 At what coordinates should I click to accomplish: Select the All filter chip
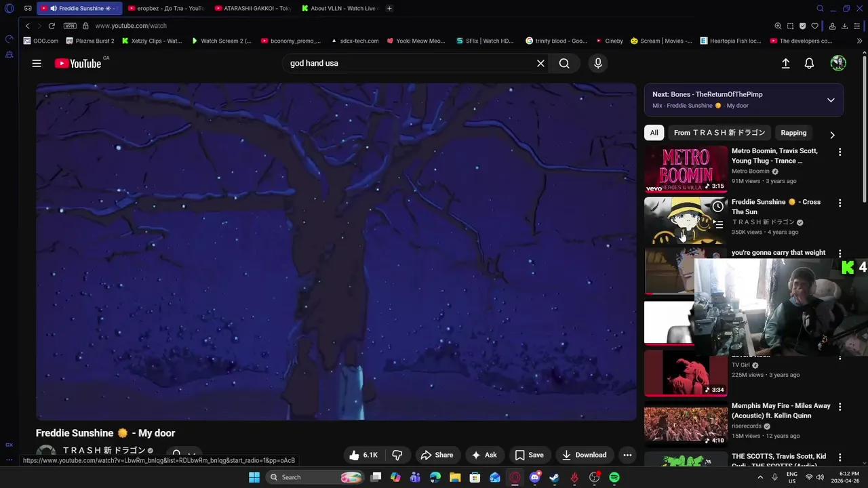(654, 133)
